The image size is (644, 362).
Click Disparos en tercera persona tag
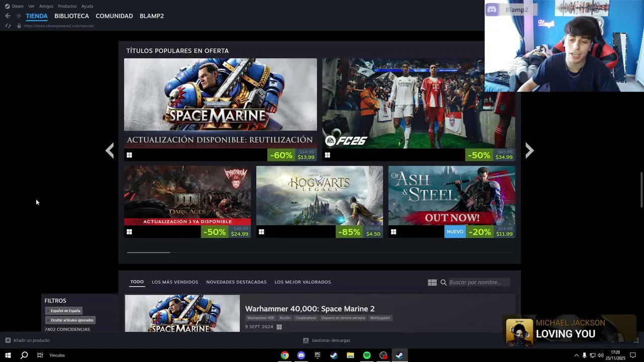point(343,318)
